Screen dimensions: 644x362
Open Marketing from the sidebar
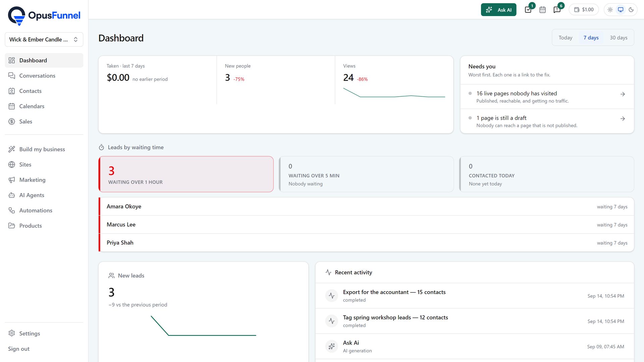44,180
